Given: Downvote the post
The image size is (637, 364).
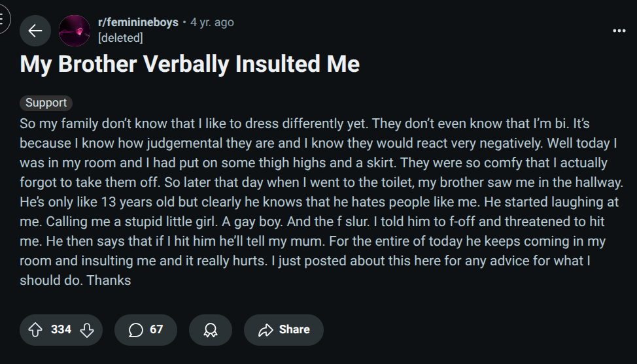Looking at the screenshot, I should 86,330.
